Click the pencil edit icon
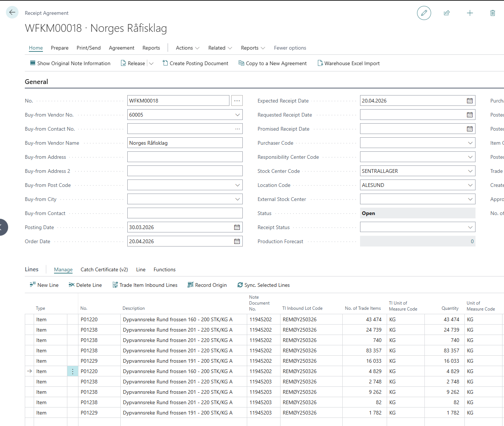This screenshot has height=426, width=504. click(x=424, y=13)
